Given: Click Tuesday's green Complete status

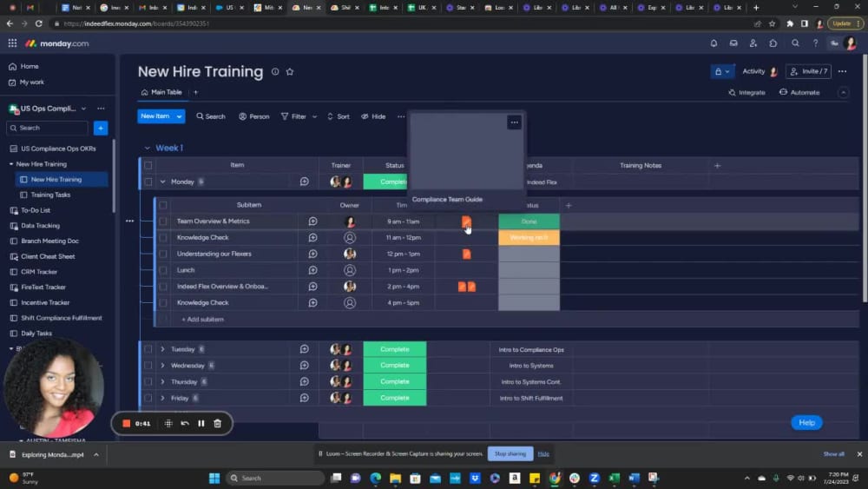Looking at the screenshot, I should (x=395, y=349).
